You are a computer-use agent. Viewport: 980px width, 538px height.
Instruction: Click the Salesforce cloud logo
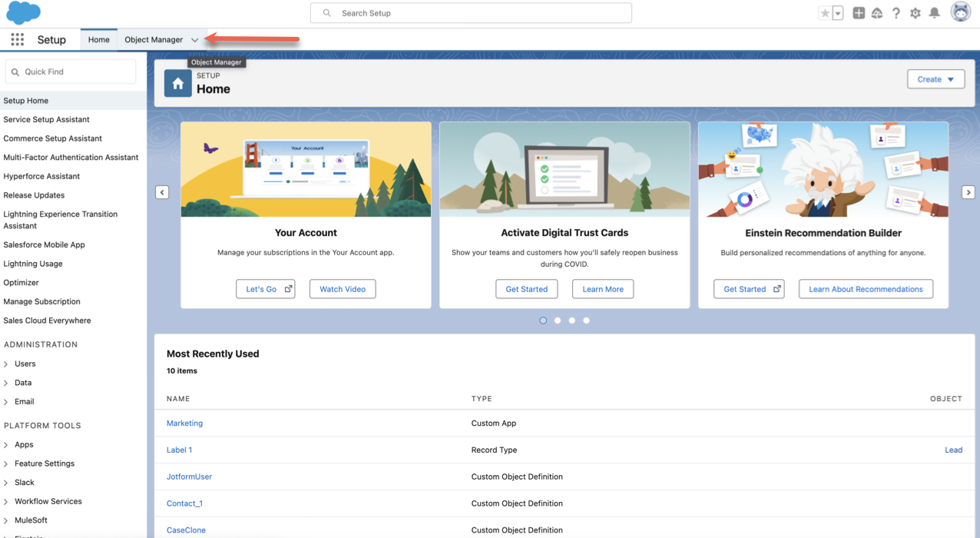23,13
